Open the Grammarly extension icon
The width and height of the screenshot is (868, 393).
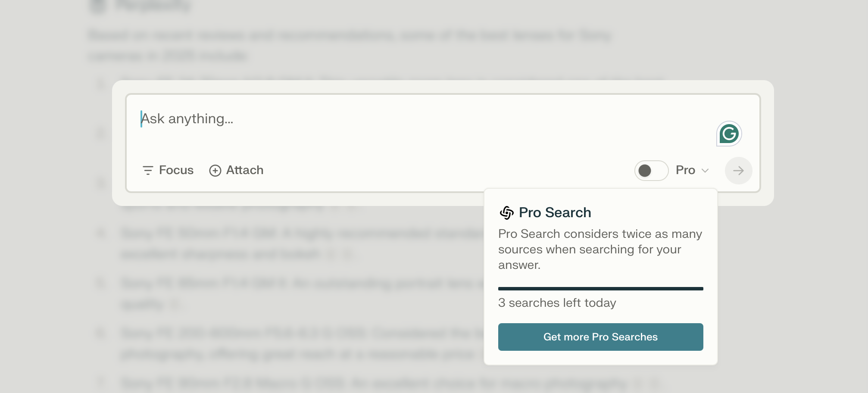(x=729, y=134)
